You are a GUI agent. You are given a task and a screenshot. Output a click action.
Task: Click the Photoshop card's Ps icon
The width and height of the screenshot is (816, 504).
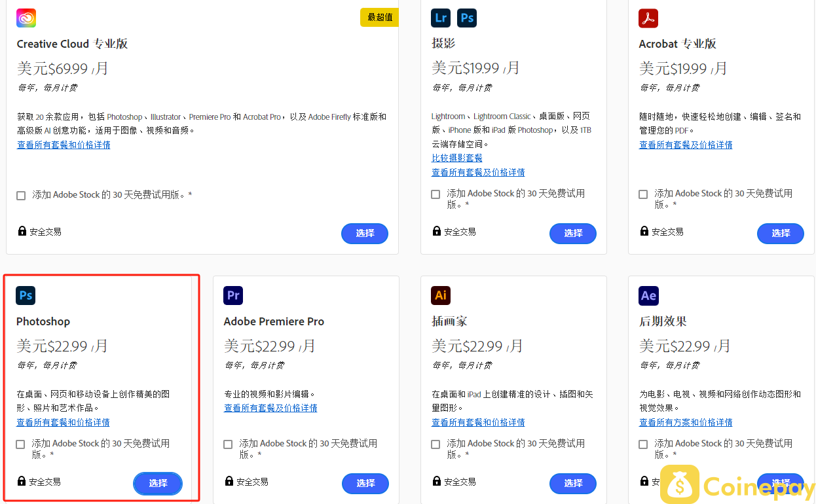click(26, 296)
